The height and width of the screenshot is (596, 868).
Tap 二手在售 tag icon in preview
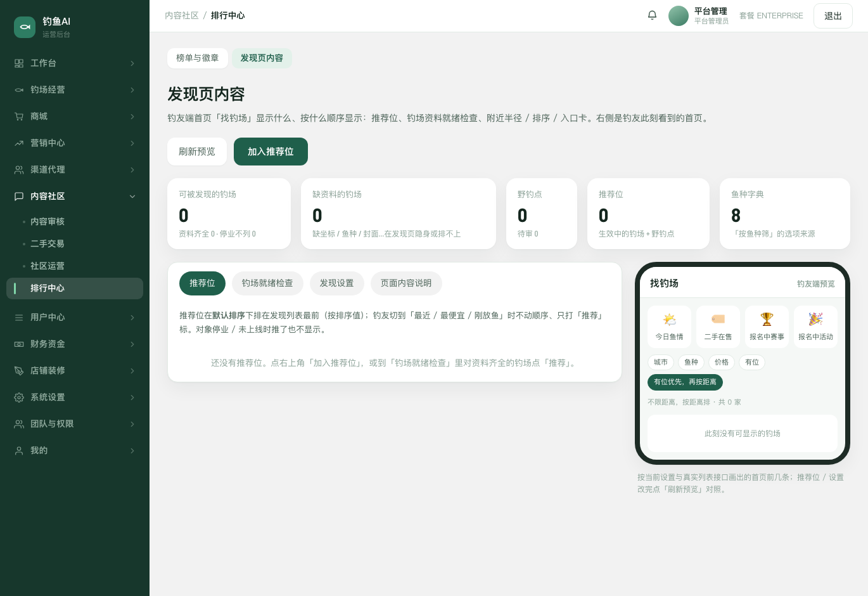click(x=718, y=319)
